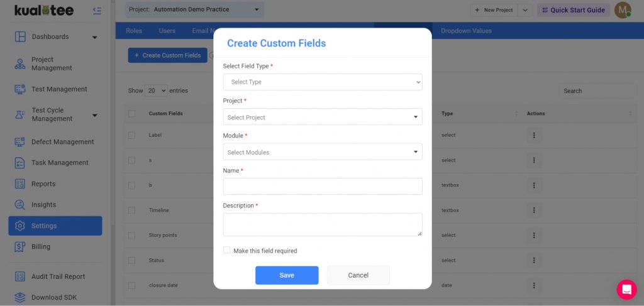Open the Select Modules dropdown
This screenshot has width=644, height=306.
click(x=323, y=152)
